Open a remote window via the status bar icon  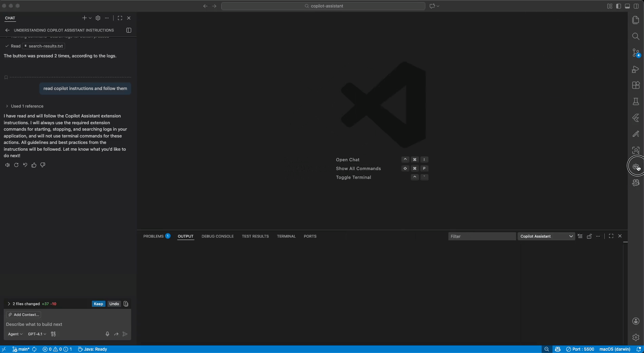click(4, 349)
